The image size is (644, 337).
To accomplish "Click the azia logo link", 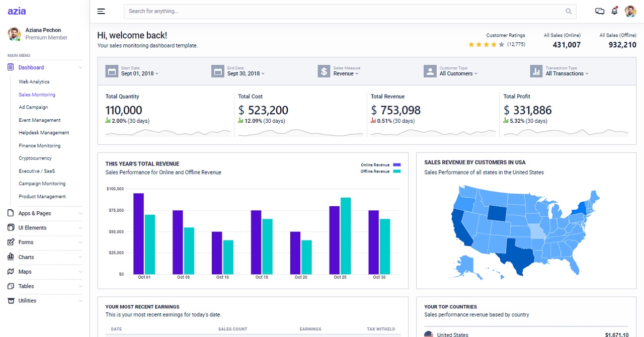I will tap(17, 11).
